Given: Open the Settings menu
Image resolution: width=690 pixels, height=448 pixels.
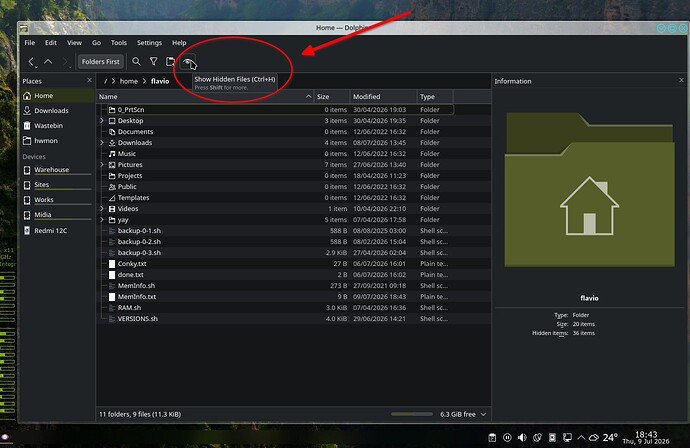Looking at the screenshot, I should [149, 43].
